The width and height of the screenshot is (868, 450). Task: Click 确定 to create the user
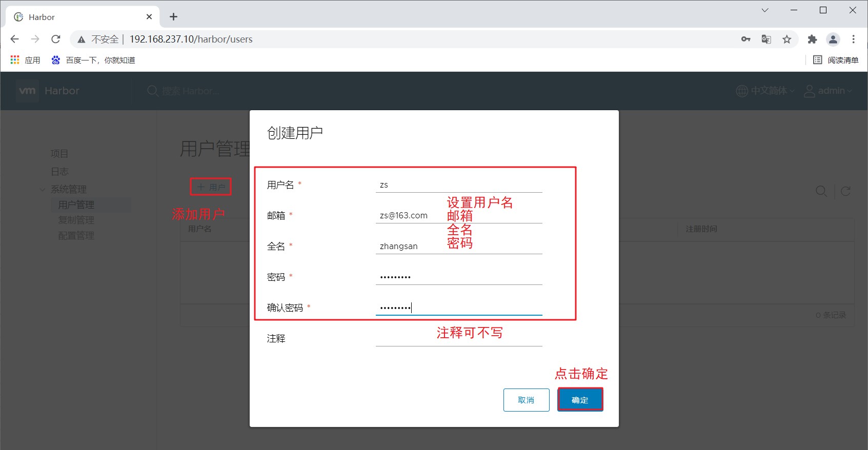pos(580,400)
